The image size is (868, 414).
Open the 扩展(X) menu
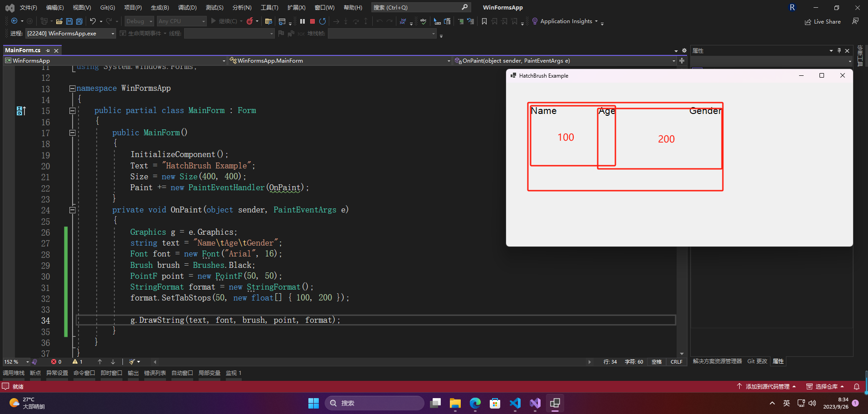coord(296,8)
